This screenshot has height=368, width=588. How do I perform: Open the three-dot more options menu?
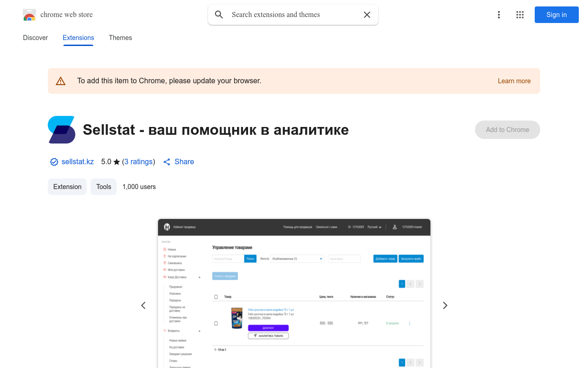point(499,15)
